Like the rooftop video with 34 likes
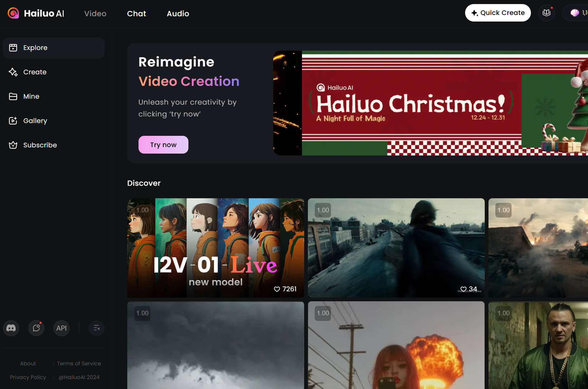 (464, 289)
